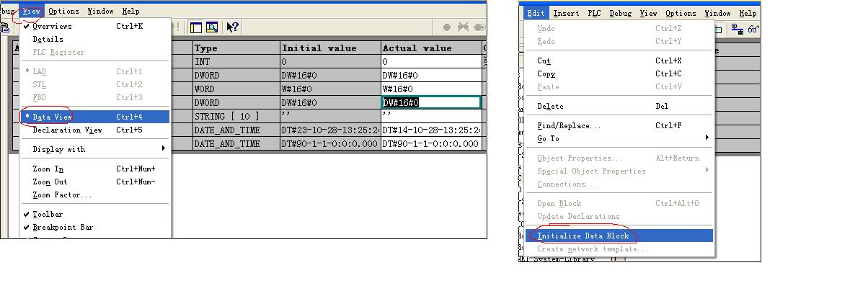This screenshot has width=868, height=291.
Task: Click the grayed delete-breakpoints toolbar icon
Action: [x=463, y=27]
